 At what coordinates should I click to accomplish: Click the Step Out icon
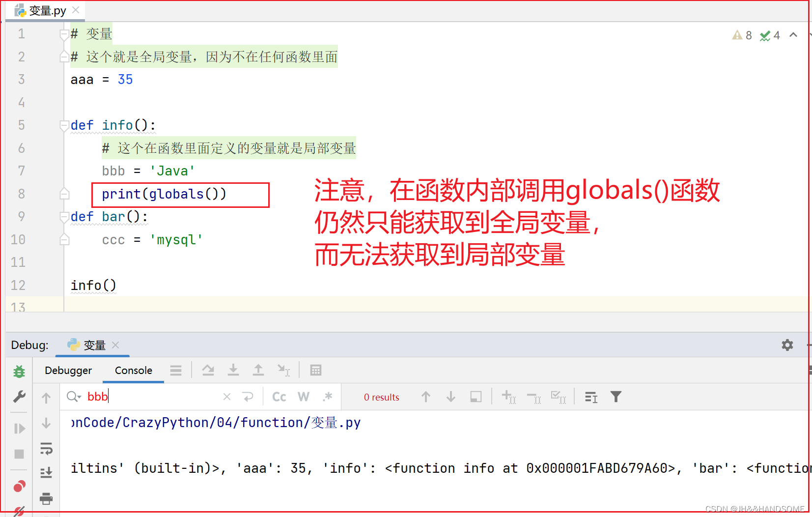(x=258, y=371)
